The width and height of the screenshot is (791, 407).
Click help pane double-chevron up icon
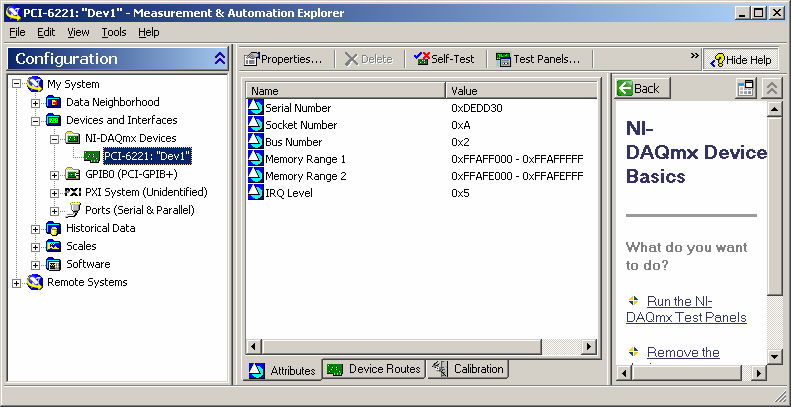pos(771,88)
